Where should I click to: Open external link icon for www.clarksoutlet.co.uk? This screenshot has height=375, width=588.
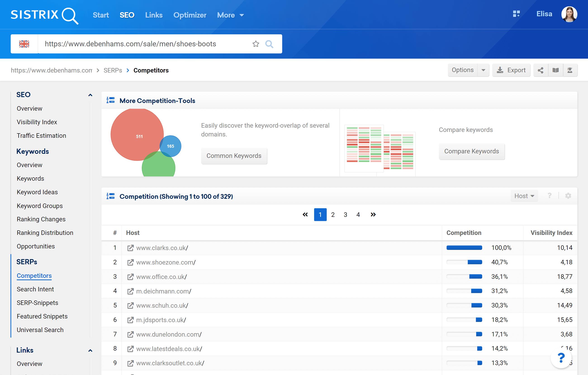point(130,363)
